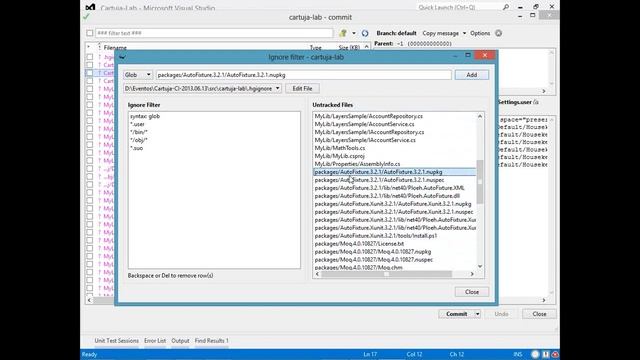Open the Glob syntax dropdown
The height and width of the screenshot is (360, 640).
pyautogui.click(x=138, y=75)
